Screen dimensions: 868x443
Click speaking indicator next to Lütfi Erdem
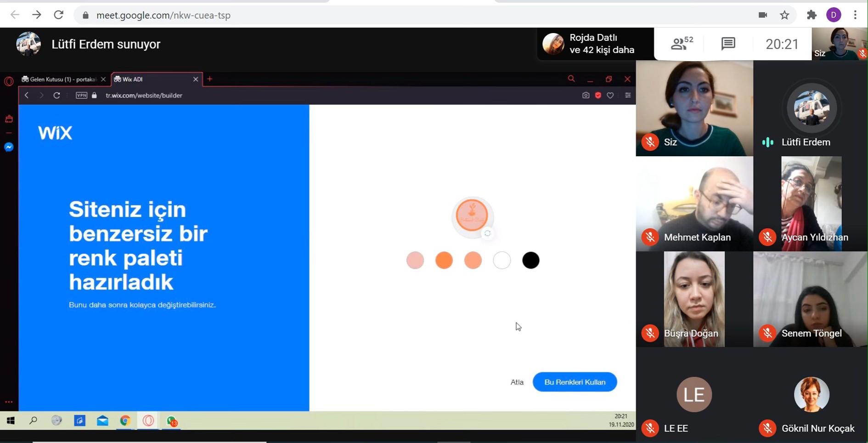click(767, 142)
